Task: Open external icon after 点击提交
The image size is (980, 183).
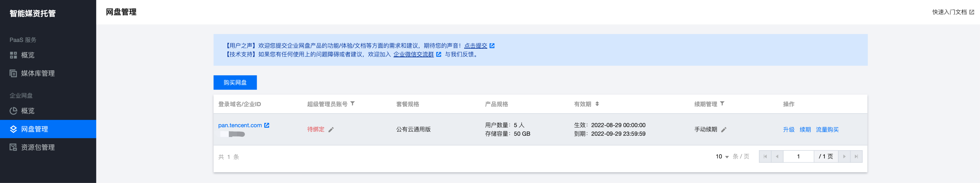Action: [x=492, y=46]
